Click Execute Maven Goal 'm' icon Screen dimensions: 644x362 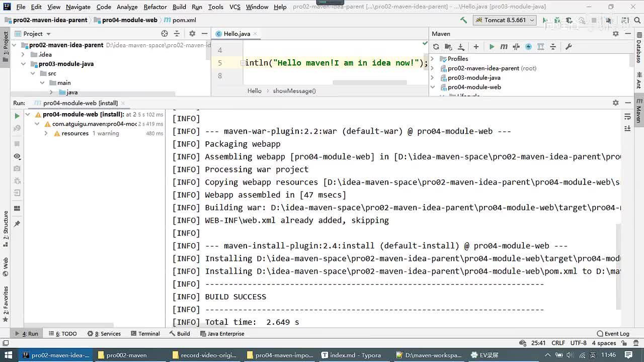[x=504, y=47]
